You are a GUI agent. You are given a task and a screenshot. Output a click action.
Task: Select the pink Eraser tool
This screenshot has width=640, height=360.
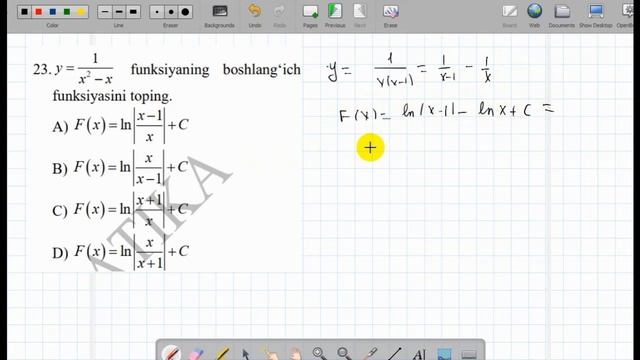point(196,353)
